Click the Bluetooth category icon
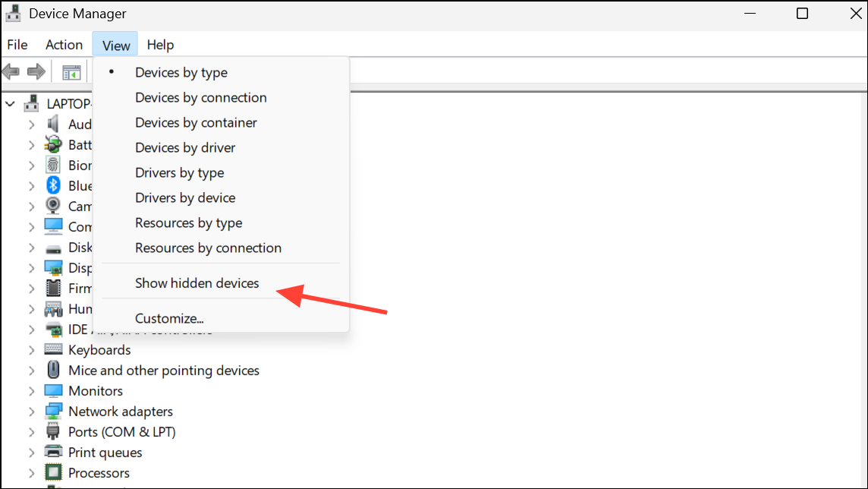This screenshot has height=489, width=868. click(x=53, y=185)
